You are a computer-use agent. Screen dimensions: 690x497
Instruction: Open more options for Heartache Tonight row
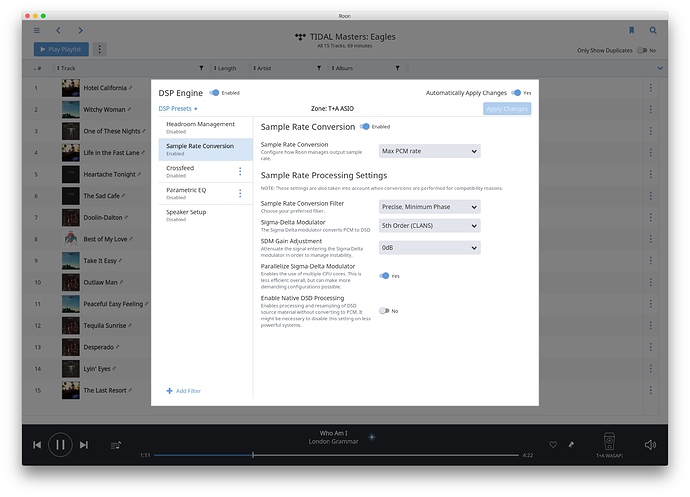pos(650,174)
